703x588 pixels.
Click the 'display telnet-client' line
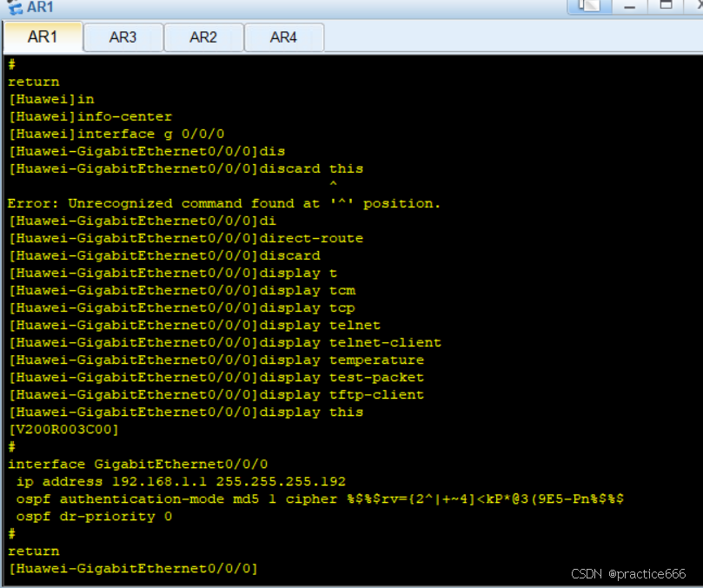[x=225, y=342]
